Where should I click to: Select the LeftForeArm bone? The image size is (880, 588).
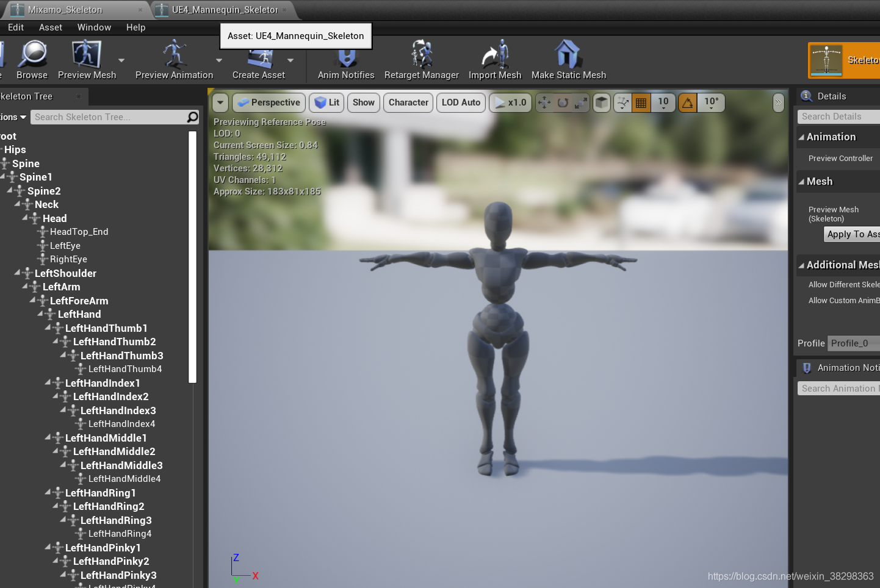coord(79,301)
